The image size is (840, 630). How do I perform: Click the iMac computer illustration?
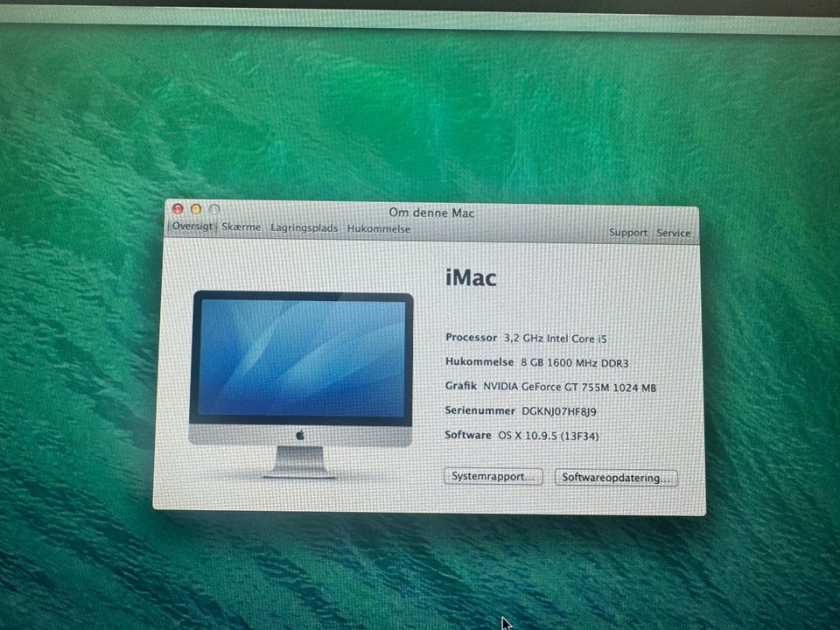(301, 384)
